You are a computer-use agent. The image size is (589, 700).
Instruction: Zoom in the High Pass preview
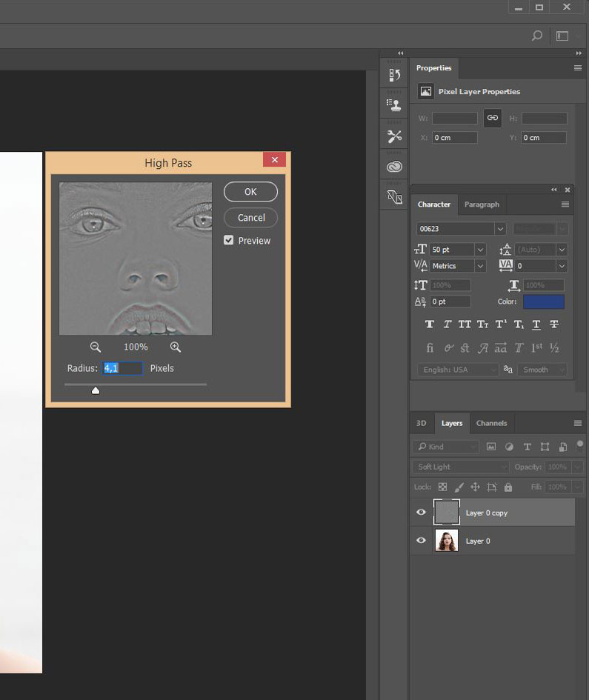click(x=176, y=347)
